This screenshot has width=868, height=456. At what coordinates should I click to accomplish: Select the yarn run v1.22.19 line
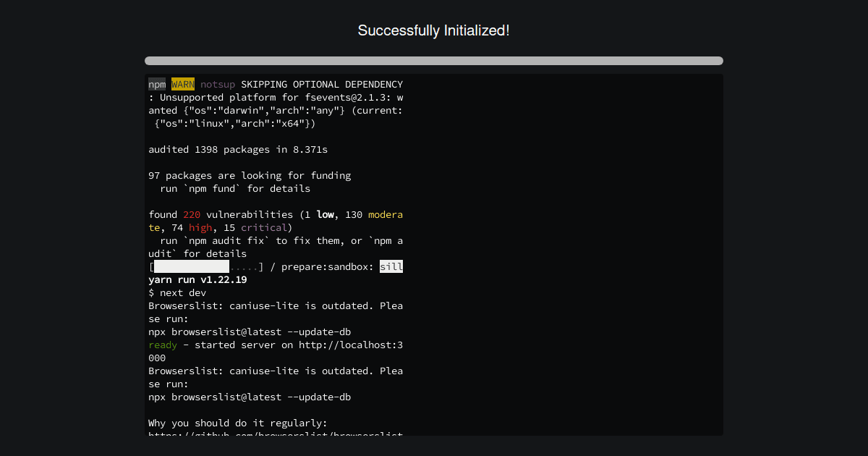197,279
